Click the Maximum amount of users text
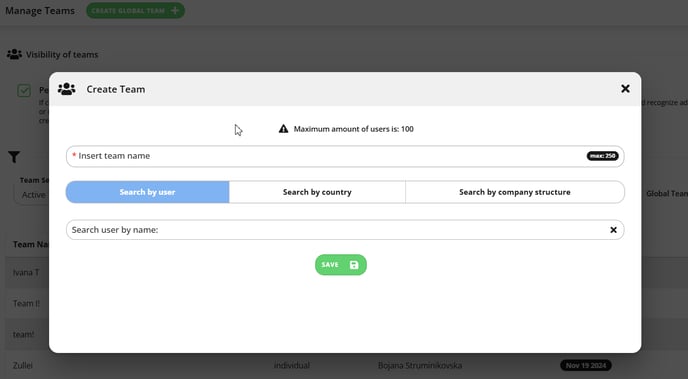Screen dimensions: 688x379 (354, 129)
